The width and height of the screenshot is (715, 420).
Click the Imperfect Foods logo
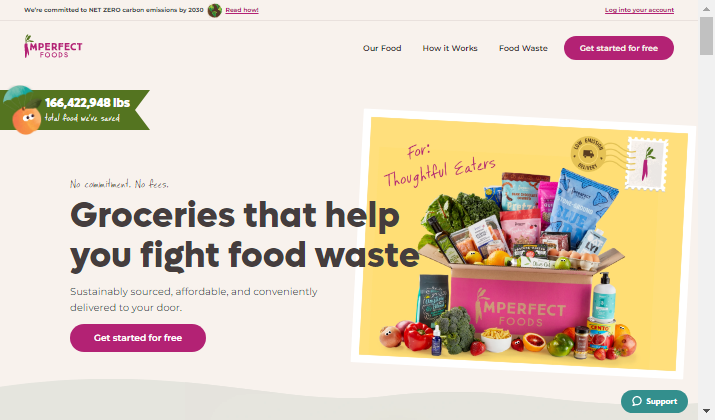click(x=53, y=47)
